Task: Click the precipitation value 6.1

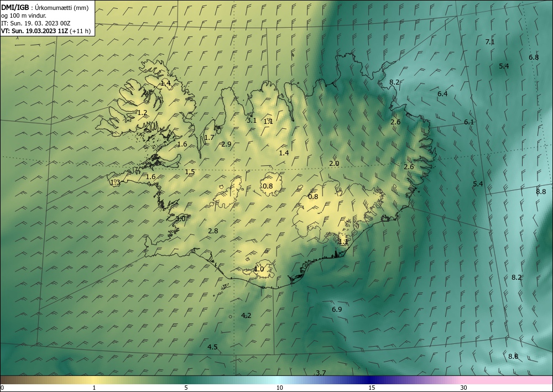Action: 469,122
